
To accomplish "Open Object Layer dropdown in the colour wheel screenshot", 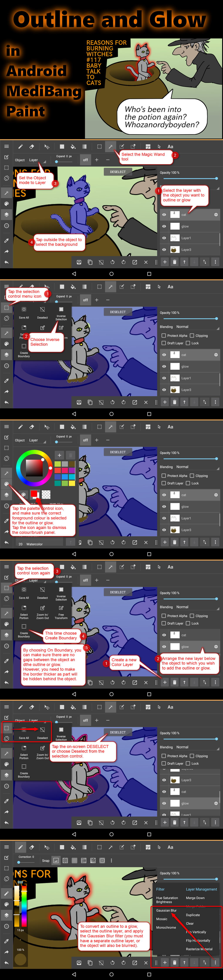I will [x=37, y=440].
